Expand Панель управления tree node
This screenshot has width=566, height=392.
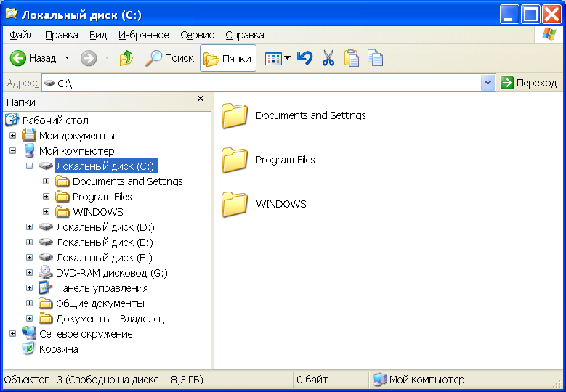30,287
